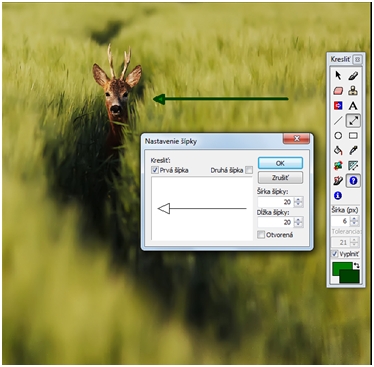Select the paint bucket fill tool
Viewport: 374px width, 367px height.
pos(338,151)
